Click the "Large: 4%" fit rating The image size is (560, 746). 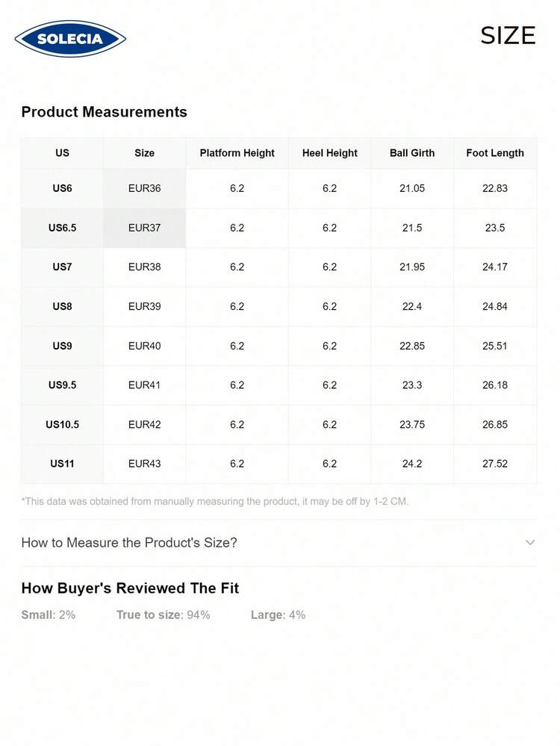[x=278, y=615]
